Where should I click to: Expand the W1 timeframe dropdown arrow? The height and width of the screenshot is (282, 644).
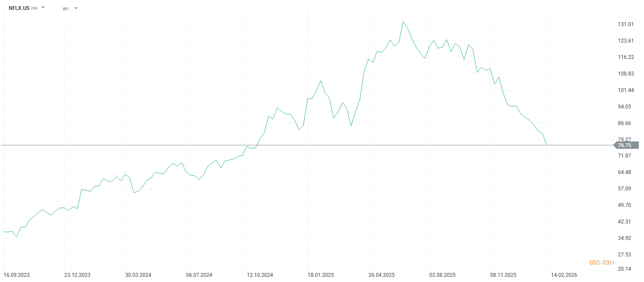coord(76,8)
